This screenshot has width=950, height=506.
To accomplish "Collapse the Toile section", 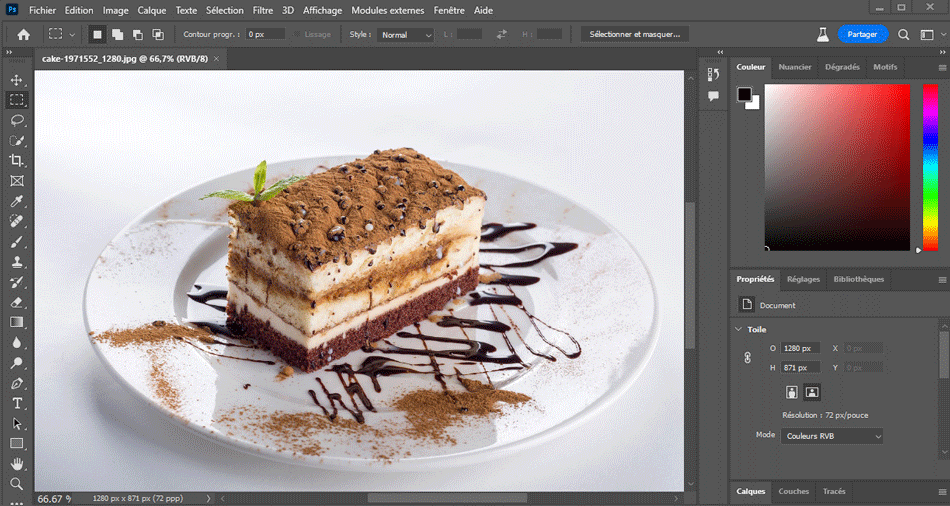I will coord(738,329).
